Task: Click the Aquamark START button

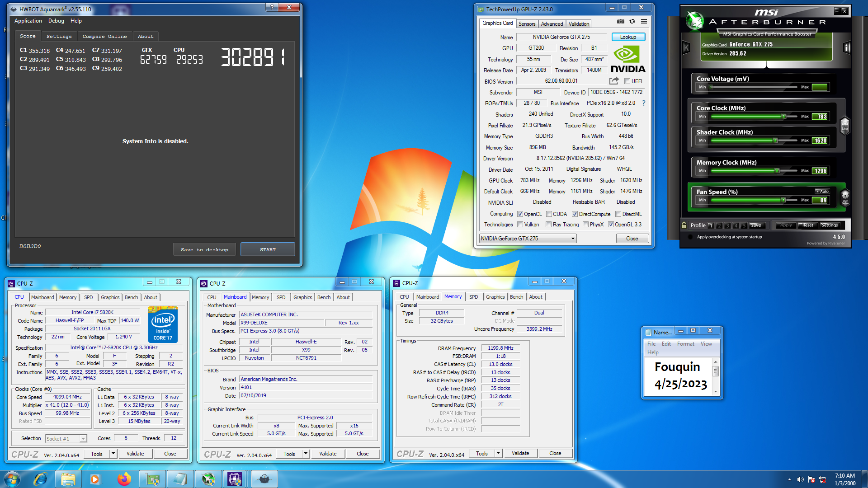Action: coord(268,249)
